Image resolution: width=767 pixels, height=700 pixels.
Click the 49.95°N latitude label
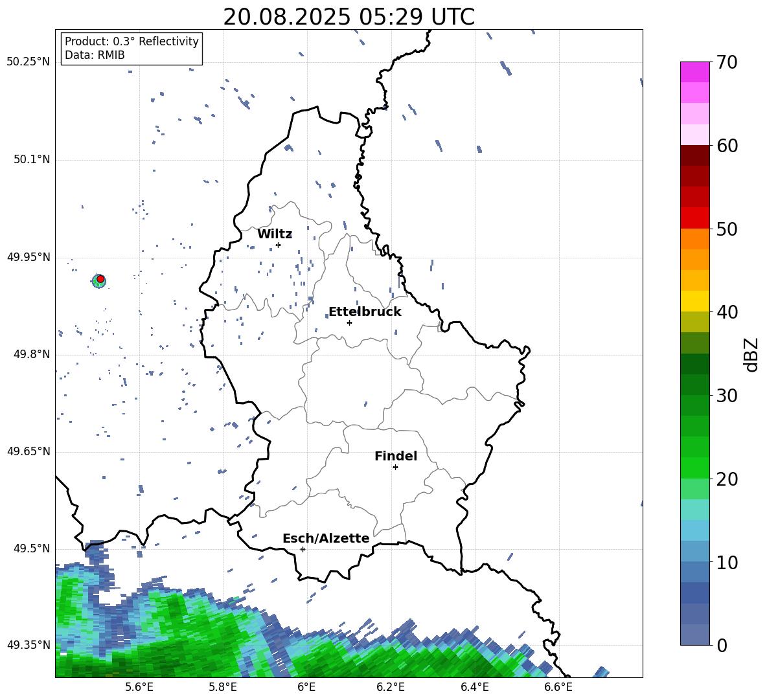[x=29, y=257]
